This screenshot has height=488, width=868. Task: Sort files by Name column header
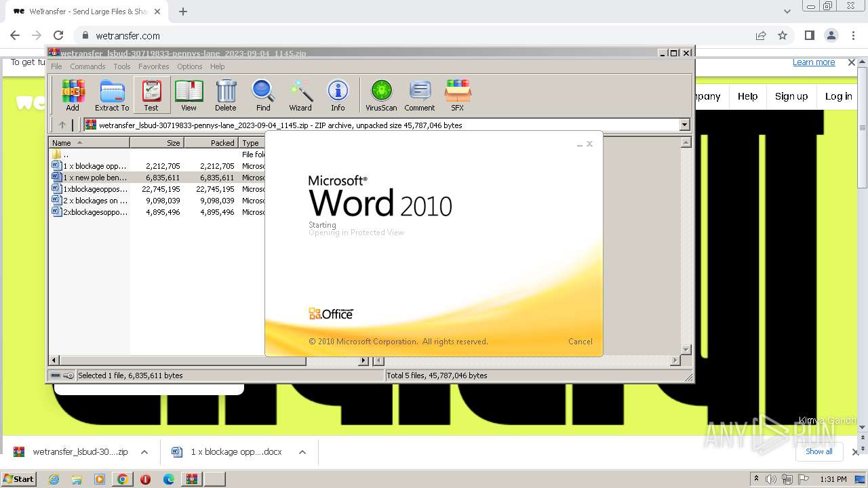(x=89, y=143)
